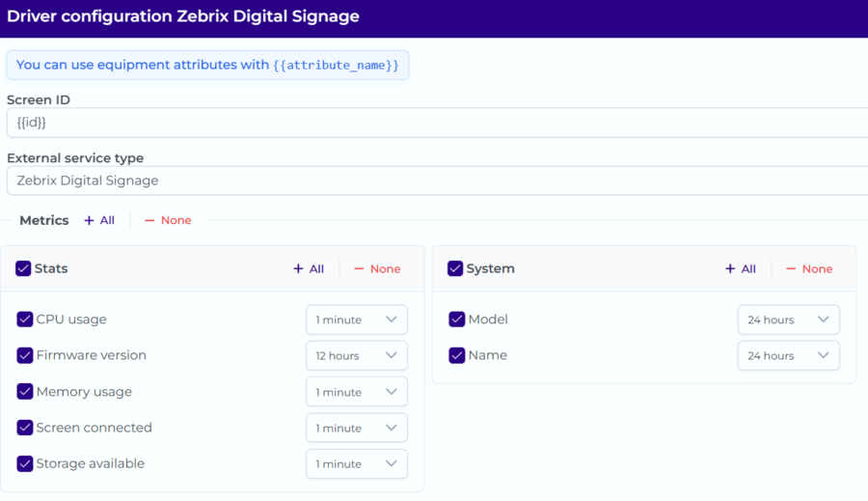The height and width of the screenshot is (501, 868).
Task: Click the Memory usage label text
Action: tap(84, 392)
